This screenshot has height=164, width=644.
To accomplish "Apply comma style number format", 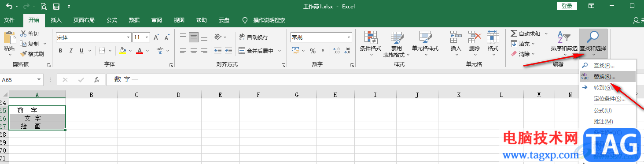I will pos(323,51).
